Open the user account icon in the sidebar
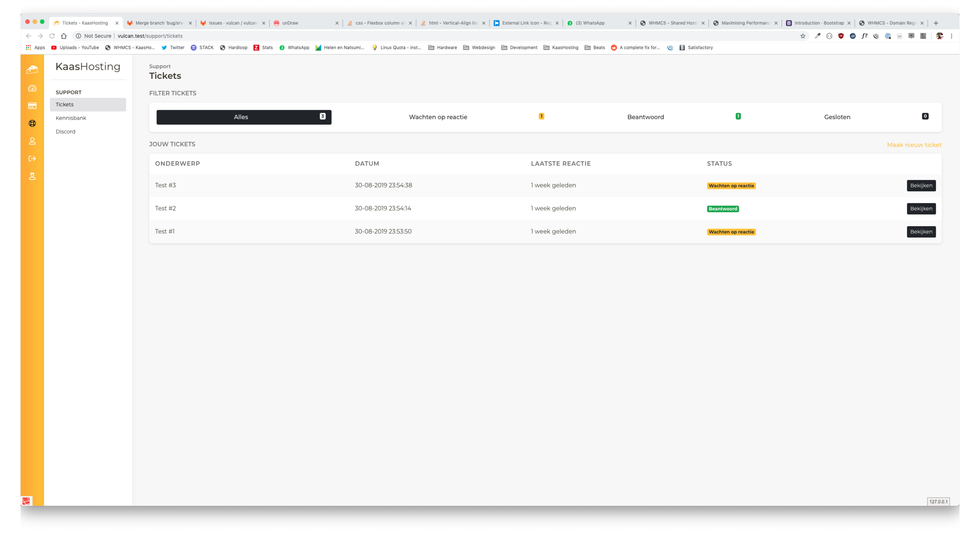 32,141
